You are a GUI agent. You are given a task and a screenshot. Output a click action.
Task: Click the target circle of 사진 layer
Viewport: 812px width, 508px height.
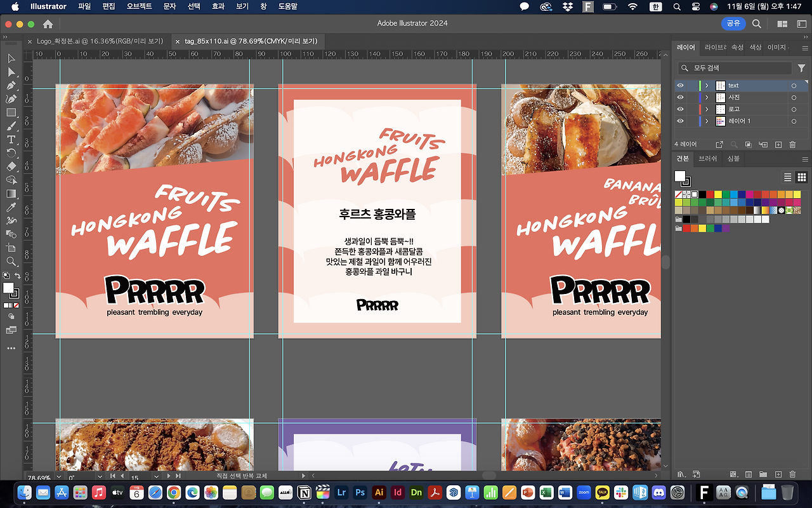794,97
